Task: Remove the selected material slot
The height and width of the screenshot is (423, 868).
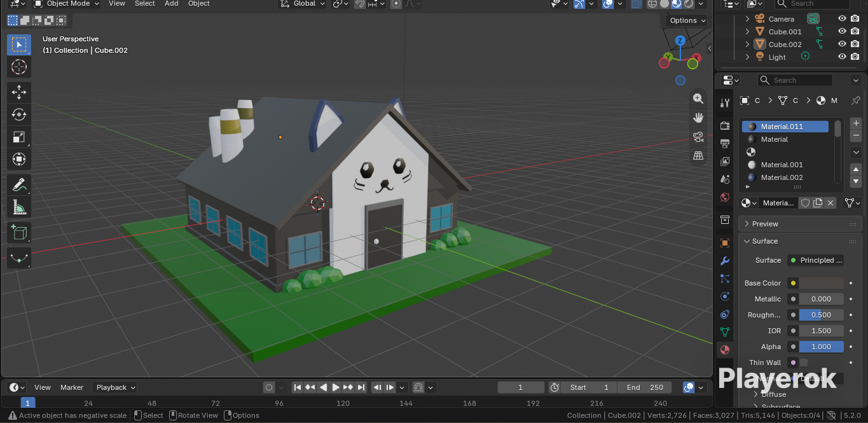Action: point(856,135)
